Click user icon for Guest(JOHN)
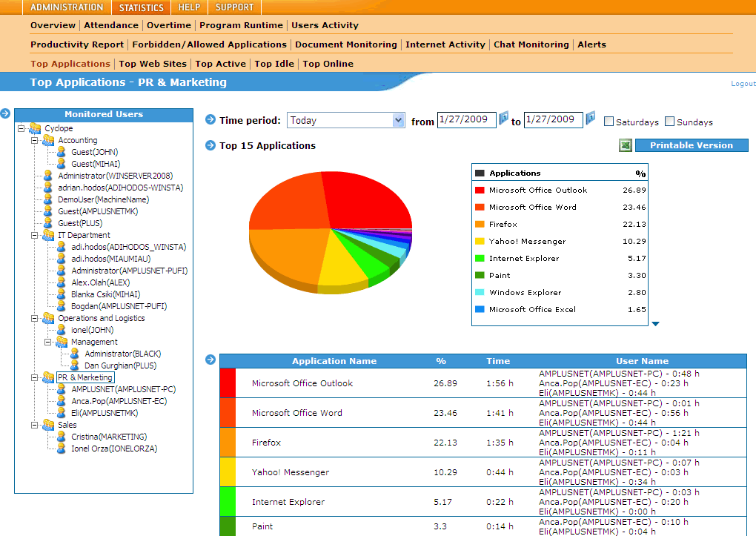This screenshot has height=536, width=756. click(x=62, y=152)
